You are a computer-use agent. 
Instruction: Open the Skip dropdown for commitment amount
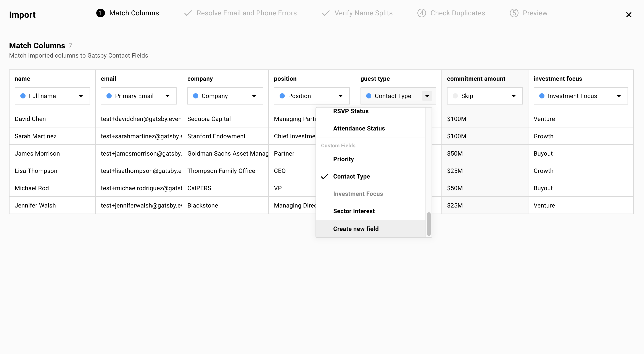[x=514, y=96]
